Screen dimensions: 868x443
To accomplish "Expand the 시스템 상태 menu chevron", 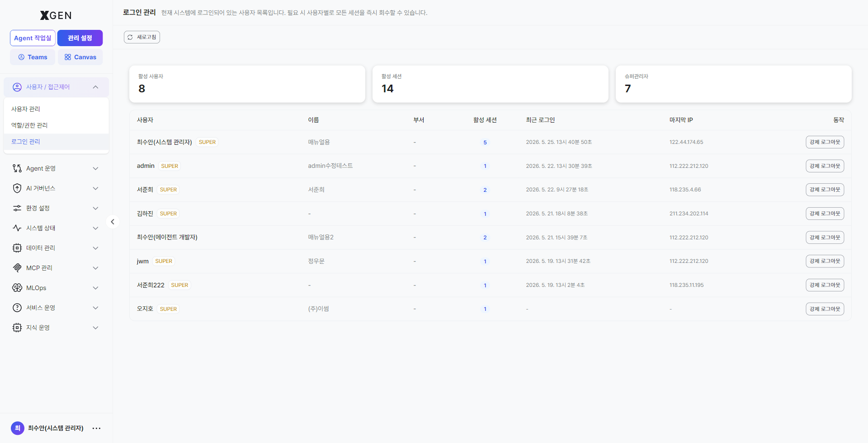I will click(95, 228).
